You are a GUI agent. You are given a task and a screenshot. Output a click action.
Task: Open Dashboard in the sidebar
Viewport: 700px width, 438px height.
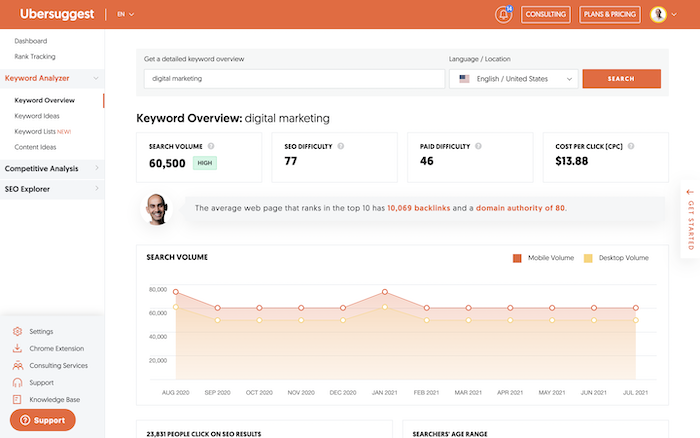coord(31,41)
